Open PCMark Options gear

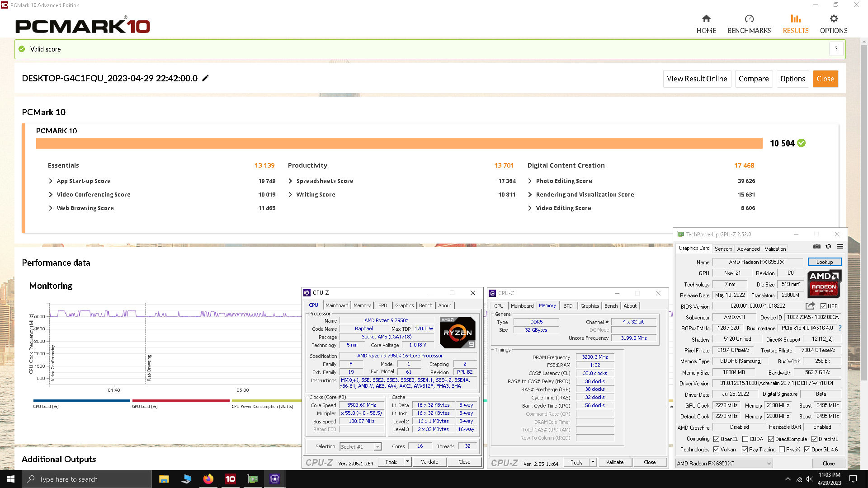point(833,24)
